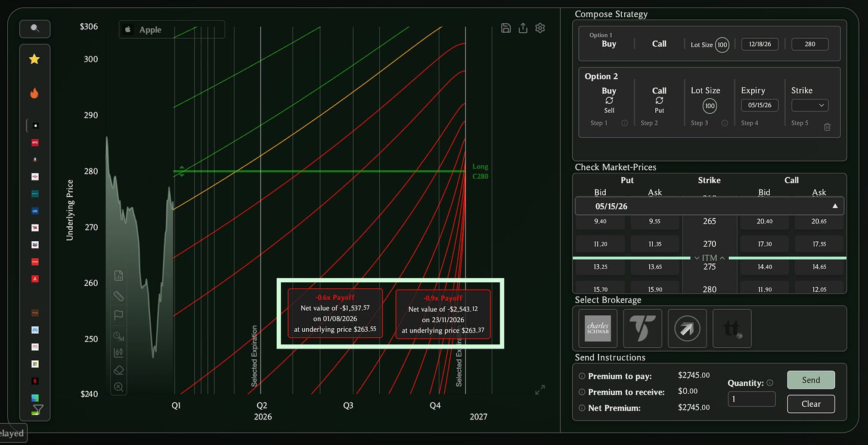
Task: Toggle candlestick chart tool
Action: click(118, 353)
